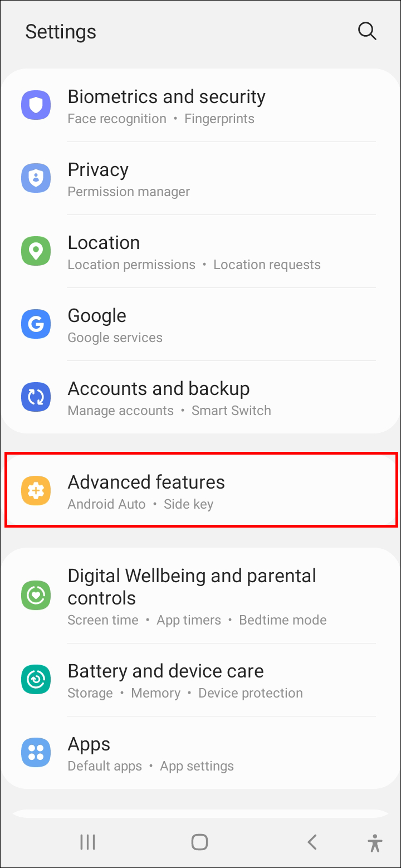Viewport: 401px width, 868px height.
Task: Tap the Apps four-dots icon
Action: [x=36, y=753]
